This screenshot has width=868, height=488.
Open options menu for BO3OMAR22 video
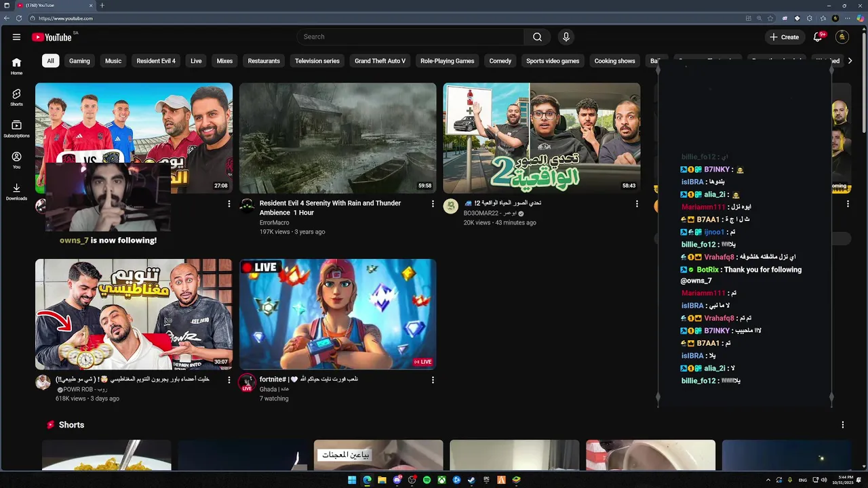[636, 203]
